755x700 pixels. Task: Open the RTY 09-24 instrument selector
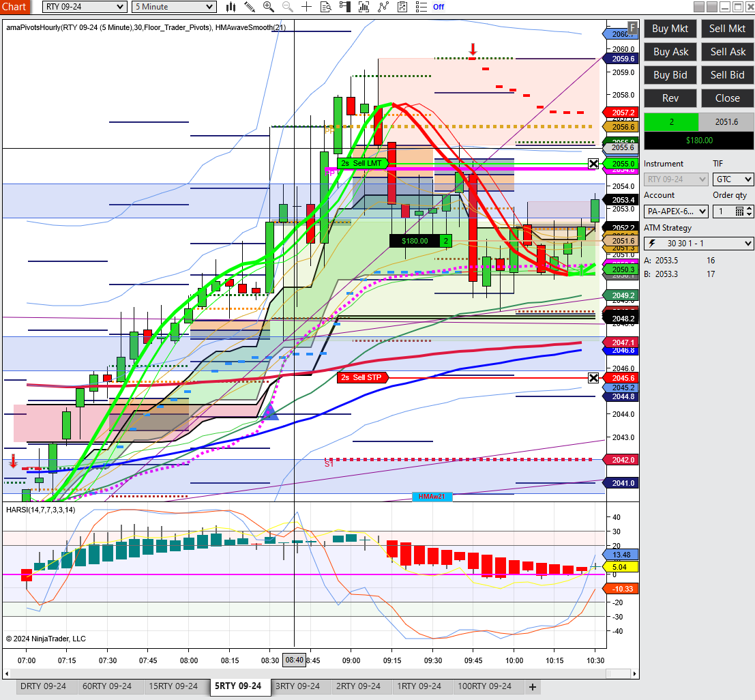point(85,7)
